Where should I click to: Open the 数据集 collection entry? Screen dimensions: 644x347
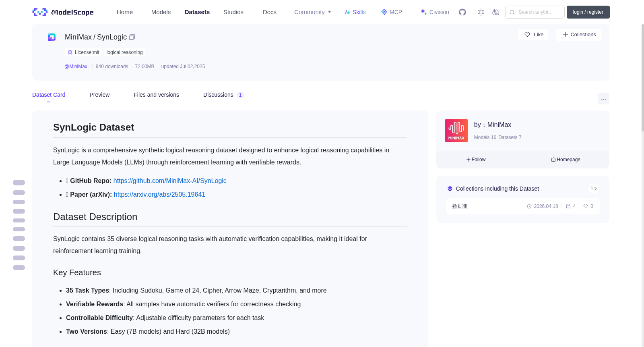[x=522, y=206]
